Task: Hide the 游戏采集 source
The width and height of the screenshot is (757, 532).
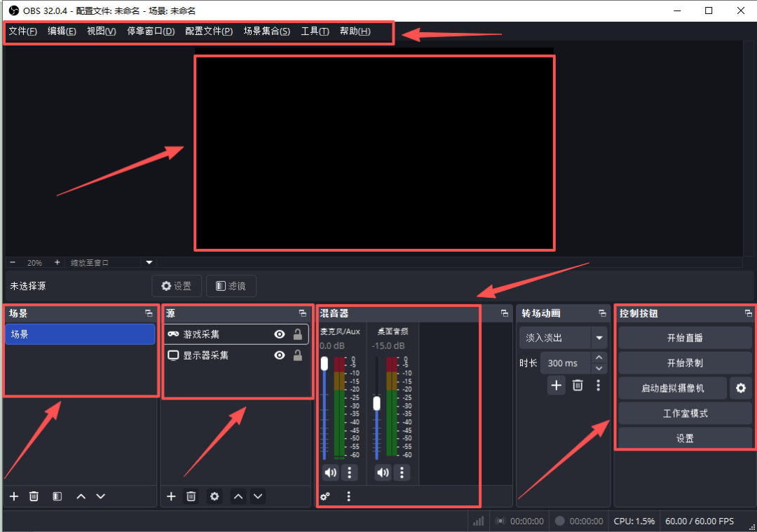Action: [279, 334]
